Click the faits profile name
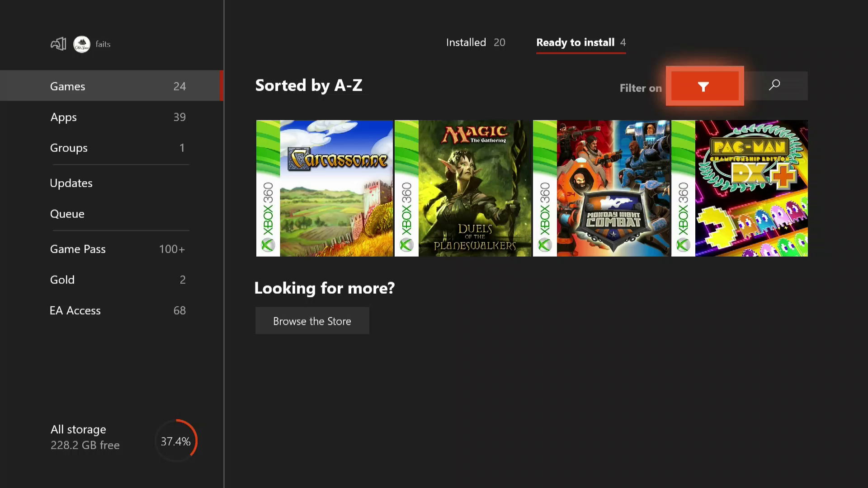Image resolution: width=868 pixels, height=488 pixels. [103, 43]
